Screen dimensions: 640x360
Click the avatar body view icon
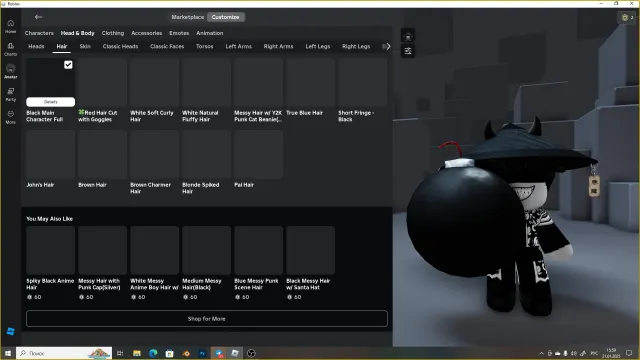408,36
